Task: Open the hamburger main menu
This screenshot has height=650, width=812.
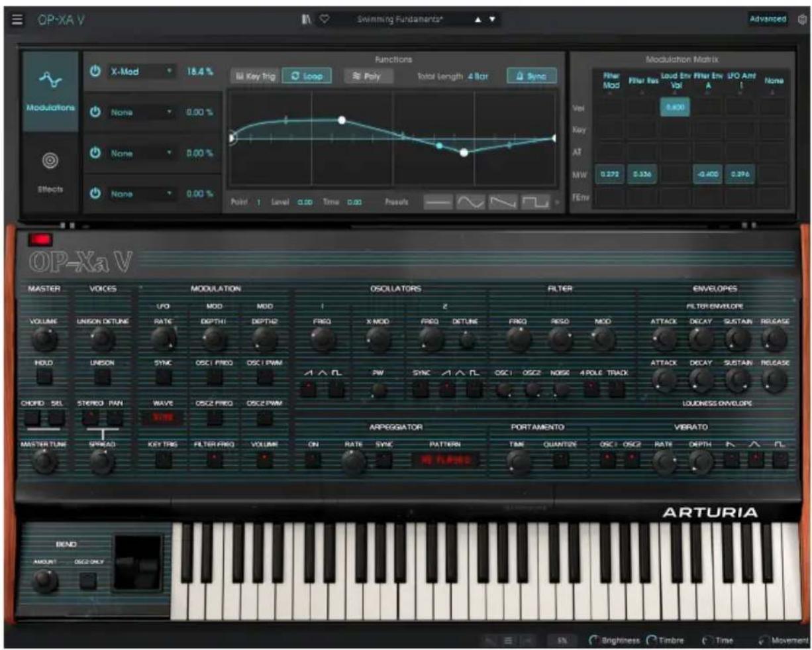Action: click(17, 19)
